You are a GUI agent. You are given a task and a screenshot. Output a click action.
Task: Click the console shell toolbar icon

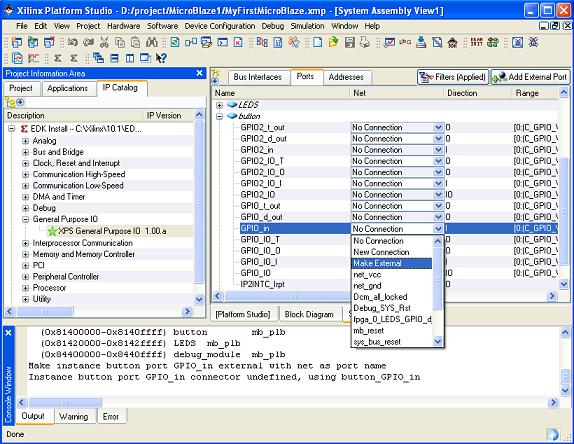(222, 42)
